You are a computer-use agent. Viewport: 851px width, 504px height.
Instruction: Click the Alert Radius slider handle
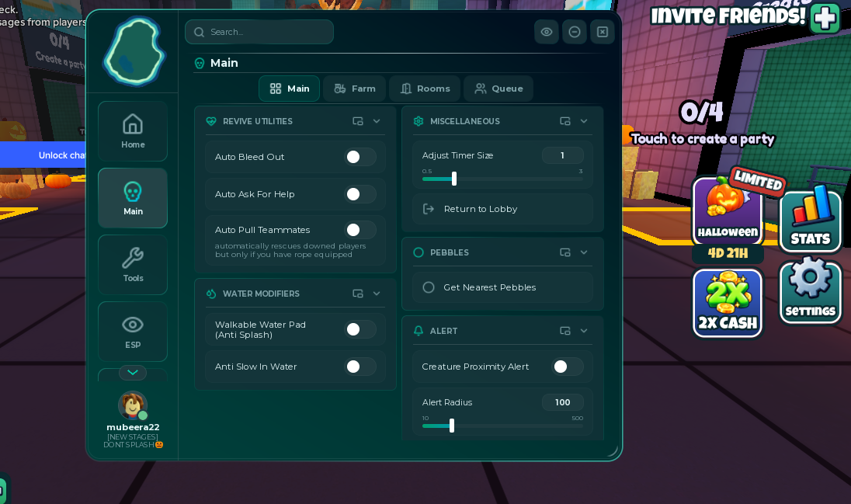pos(452,426)
